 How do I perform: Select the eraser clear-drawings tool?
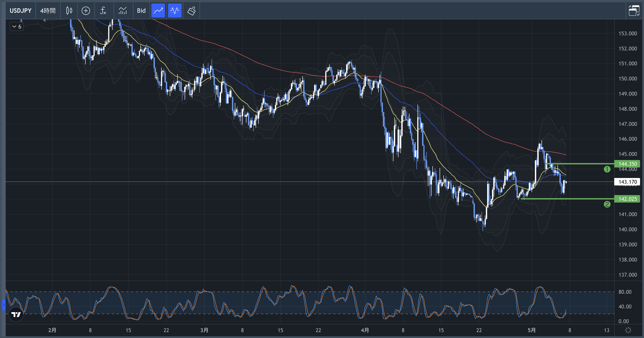click(191, 11)
